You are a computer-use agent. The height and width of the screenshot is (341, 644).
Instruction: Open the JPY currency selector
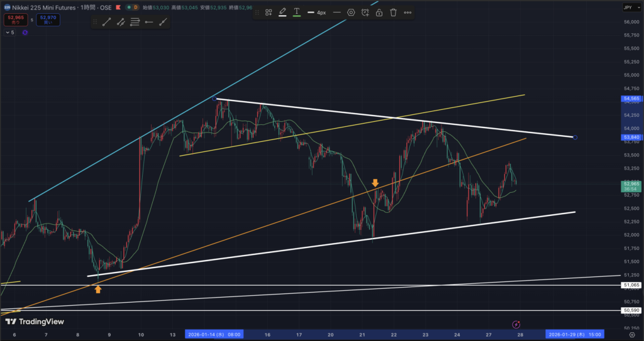click(628, 8)
